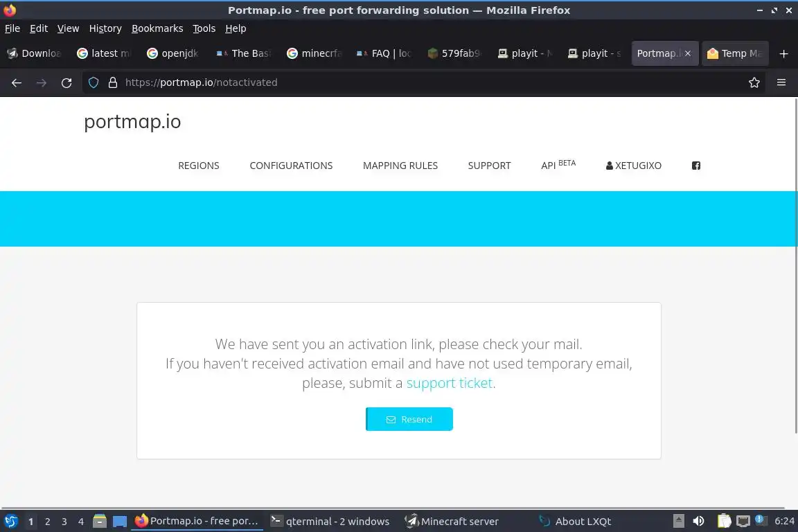Switch to the openjdk tab
798x532 pixels.
(175, 53)
